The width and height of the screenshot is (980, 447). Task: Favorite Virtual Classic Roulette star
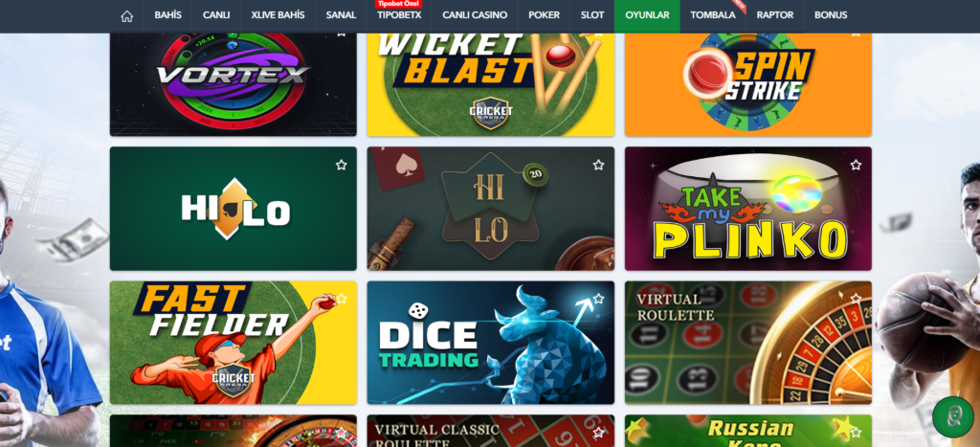[599, 432]
